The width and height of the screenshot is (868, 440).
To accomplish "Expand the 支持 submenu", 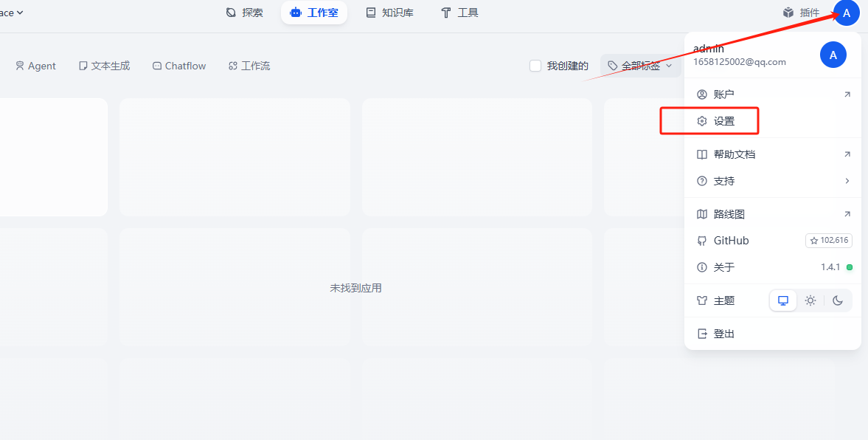I will 774,181.
